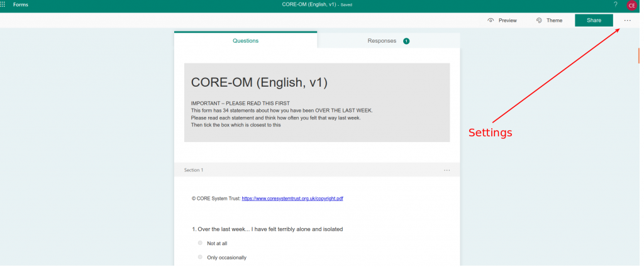Click the Forms app name in header
Viewport: 644px width, 267px height.
pyautogui.click(x=21, y=5)
